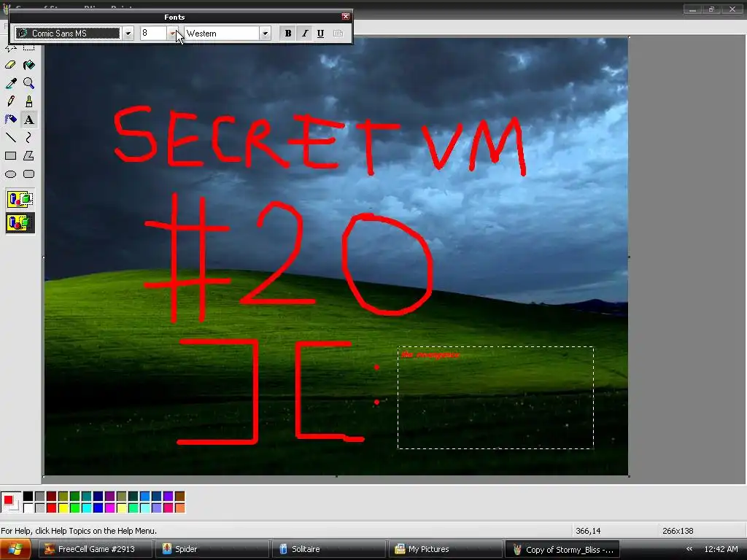Image resolution: width=747 pixels, height=560 pixels.
Task: Pick the bright red palette swatch
Action: (x=52, y=508)
